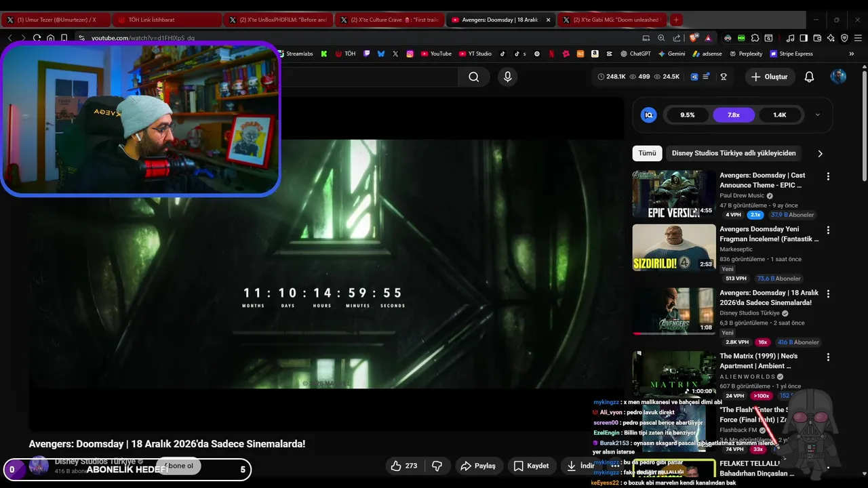
Task: Open the Bluesky butterfly bookmark
Action: pos(381,54)
